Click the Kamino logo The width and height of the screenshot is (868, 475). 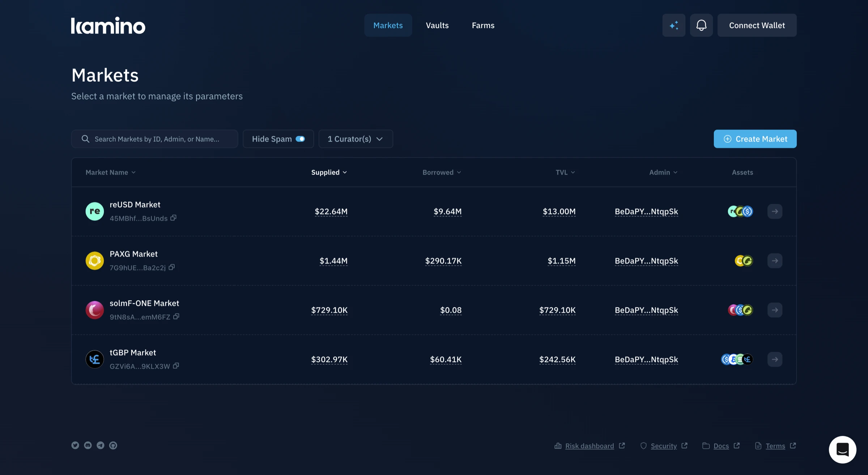coord(108,25)
